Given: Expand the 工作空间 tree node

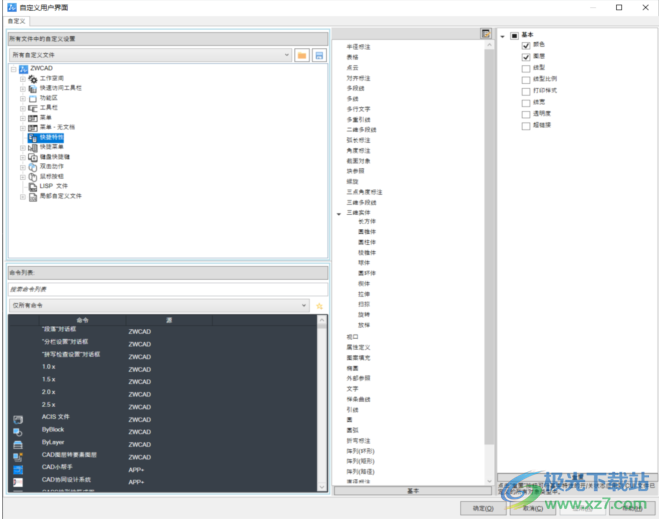Looking at the screenshot, I should (x=23, y=79).
